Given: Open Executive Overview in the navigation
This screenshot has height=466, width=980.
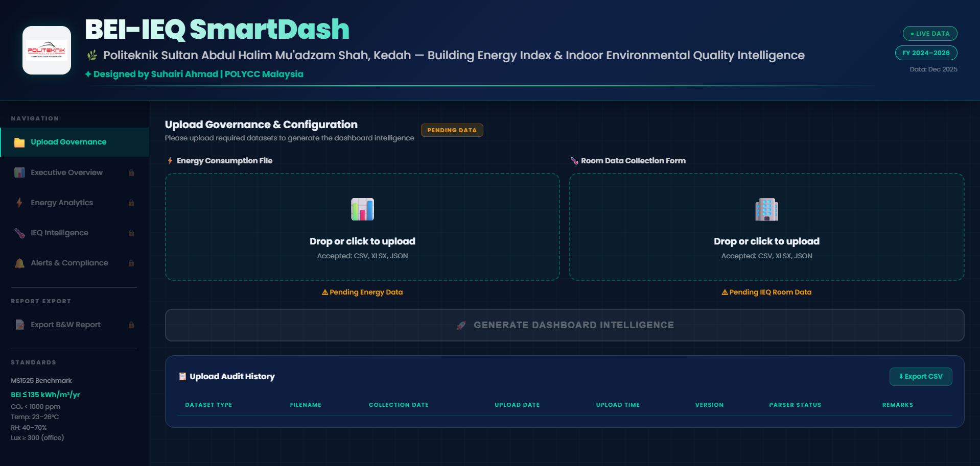Looking at the screenshot, I should 75,173.
